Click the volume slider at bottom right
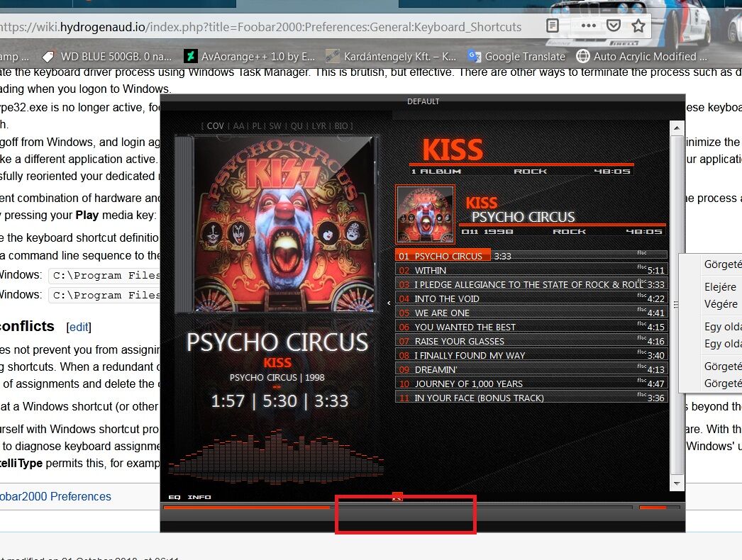Screen dimensions: 742x560 (659, 508)
